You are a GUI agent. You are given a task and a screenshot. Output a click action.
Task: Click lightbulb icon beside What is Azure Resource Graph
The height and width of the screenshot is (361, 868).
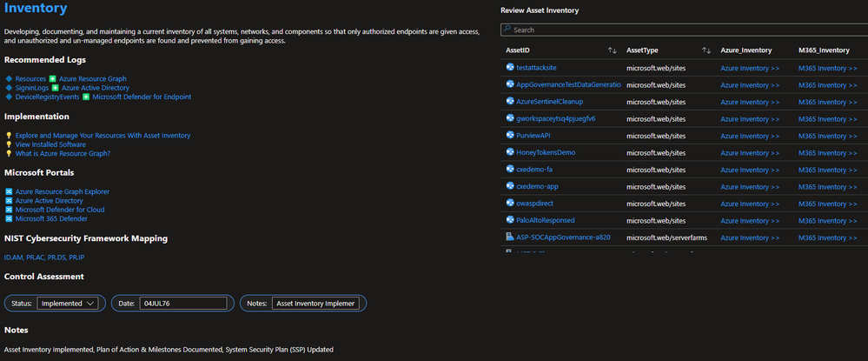point(9,154)
